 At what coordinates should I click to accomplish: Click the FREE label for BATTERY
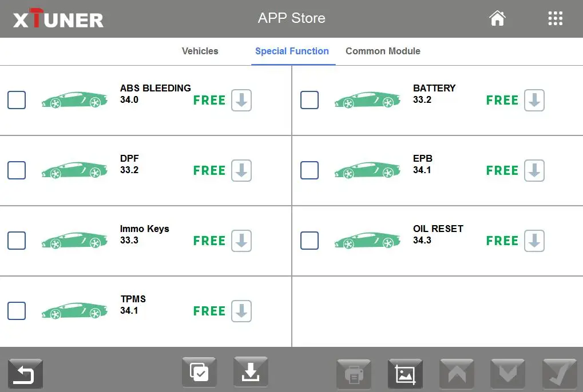(502, 101)
